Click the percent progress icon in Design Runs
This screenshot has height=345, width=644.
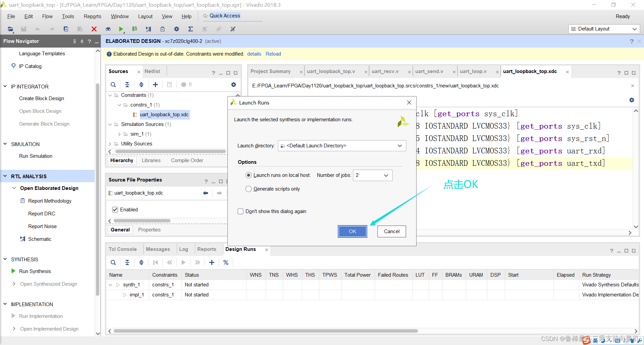coord(226,263)
